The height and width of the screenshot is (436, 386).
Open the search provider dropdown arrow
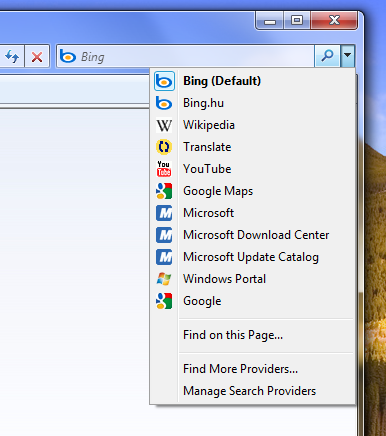348,56
